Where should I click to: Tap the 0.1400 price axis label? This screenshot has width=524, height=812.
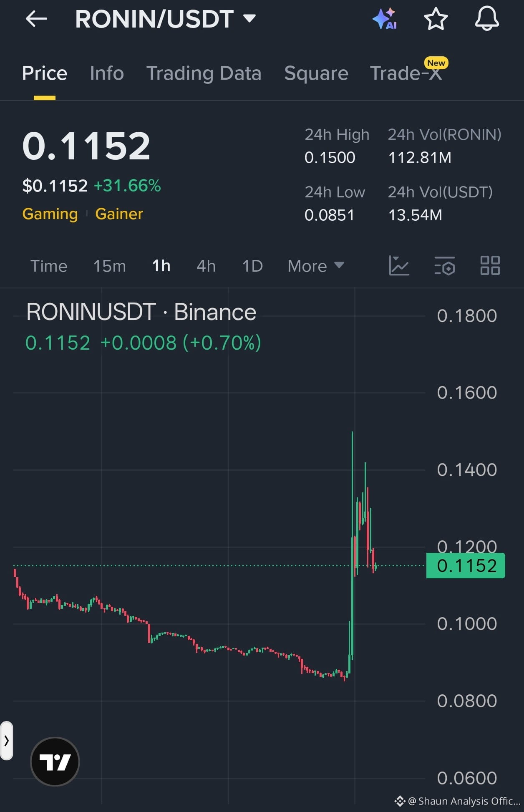[467, 470]
